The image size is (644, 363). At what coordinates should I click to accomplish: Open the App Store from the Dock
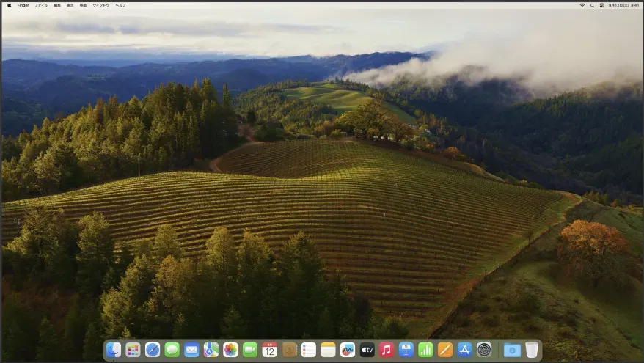point(464,350)
